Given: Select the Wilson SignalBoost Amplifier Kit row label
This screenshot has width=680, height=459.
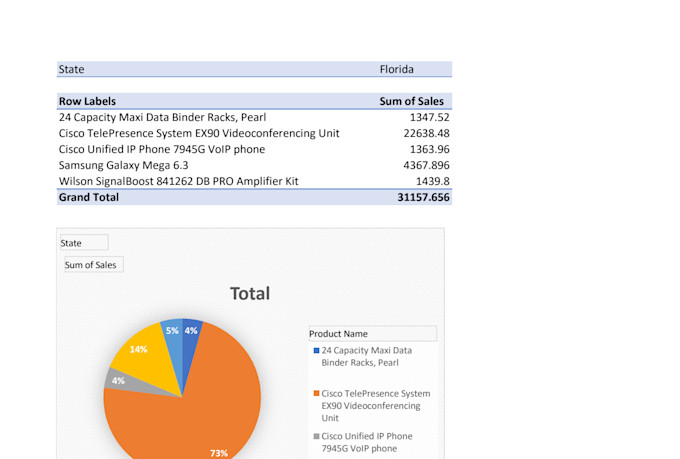Looking at the screenshot, I should [178, 181].
